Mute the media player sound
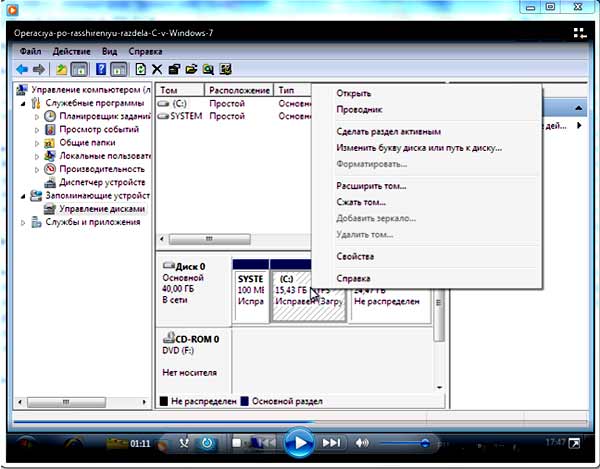 362,442
